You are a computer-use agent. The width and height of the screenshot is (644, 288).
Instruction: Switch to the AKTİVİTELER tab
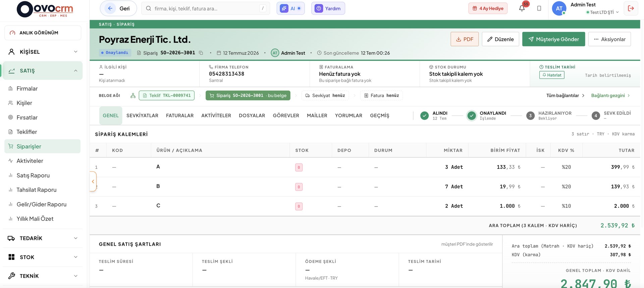pos(216,115)
